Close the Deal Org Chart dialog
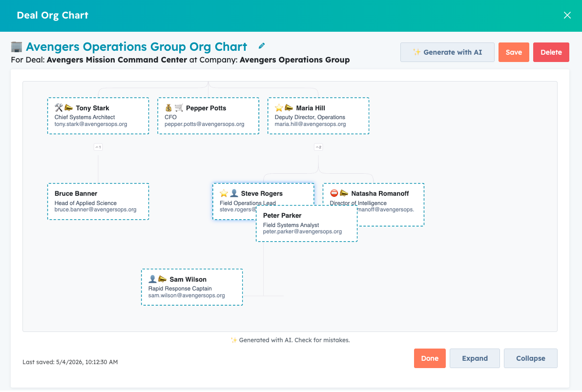This screenshot has height=392, width=582. pyautogui.click(x=567, y=15)
